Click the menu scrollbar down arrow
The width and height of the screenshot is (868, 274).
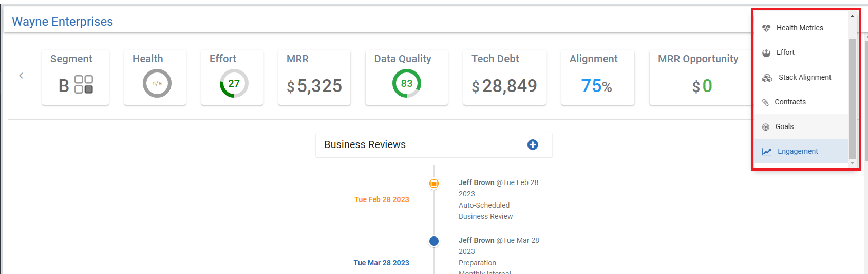pos(852,163)
